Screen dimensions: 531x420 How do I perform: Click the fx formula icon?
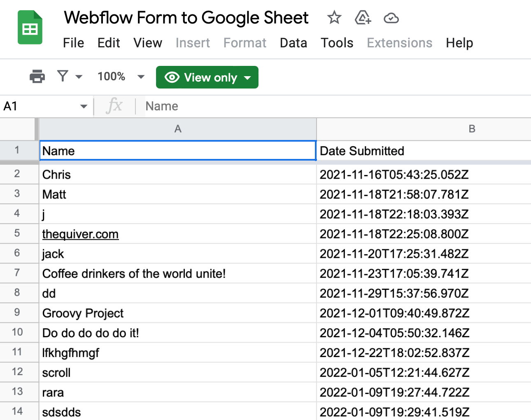point(114,106)
